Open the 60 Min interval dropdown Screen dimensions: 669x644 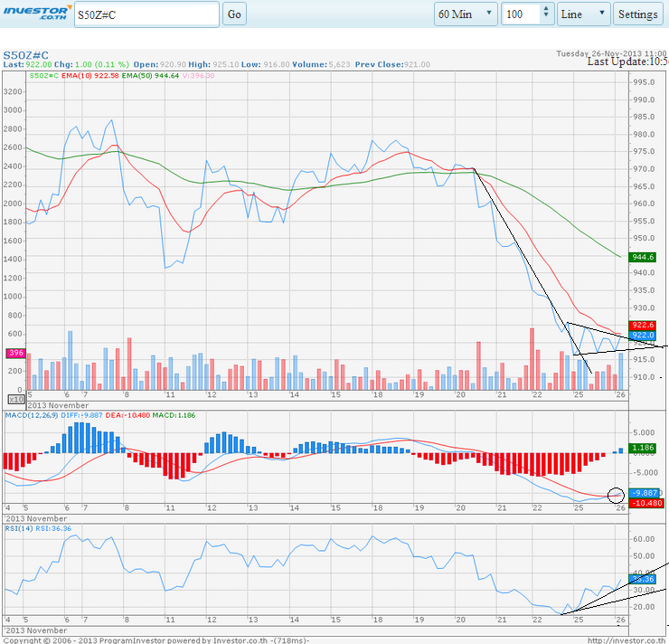(x=466, y=14)
